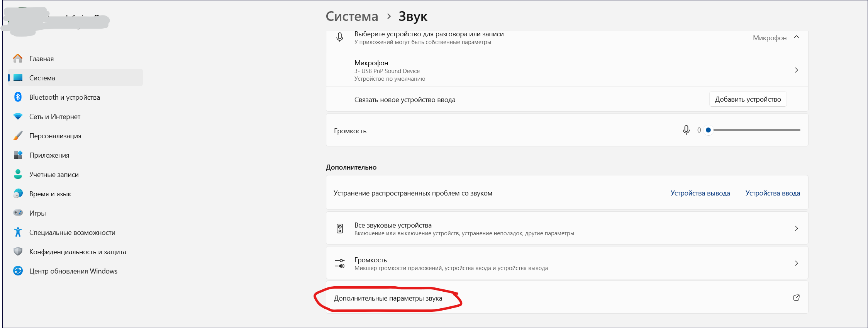The image size is (868, 328).
Task: Click the mixer icon in the Громкость row
Action: point(340,263)
